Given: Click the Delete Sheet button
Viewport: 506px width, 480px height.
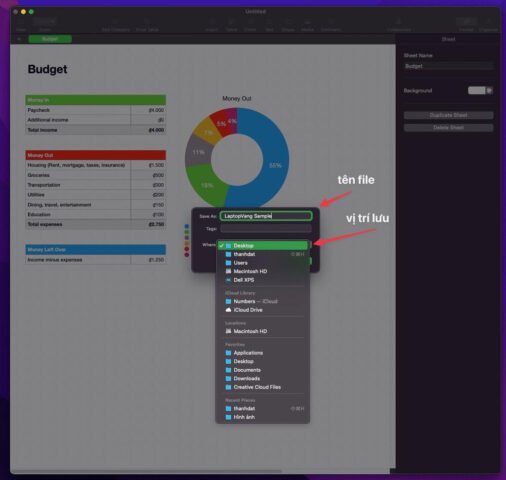Looking at the screenshot, I should 448,128.
